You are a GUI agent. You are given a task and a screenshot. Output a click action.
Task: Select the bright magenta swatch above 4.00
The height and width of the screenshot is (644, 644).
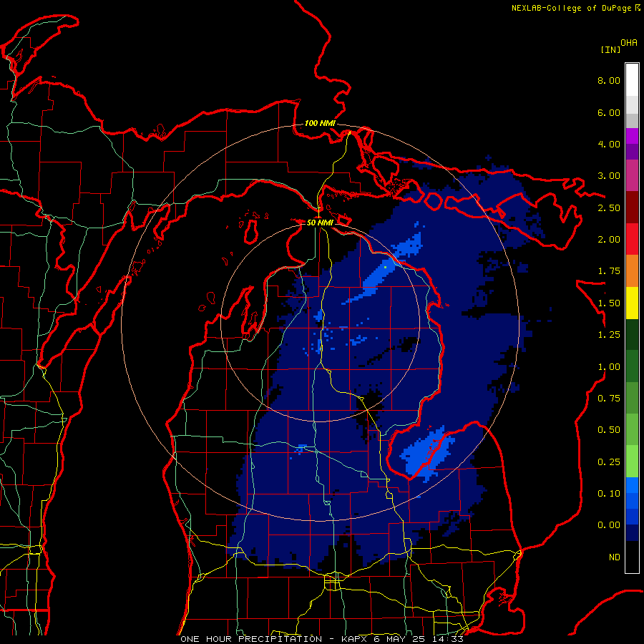click(x=632, y=136)
